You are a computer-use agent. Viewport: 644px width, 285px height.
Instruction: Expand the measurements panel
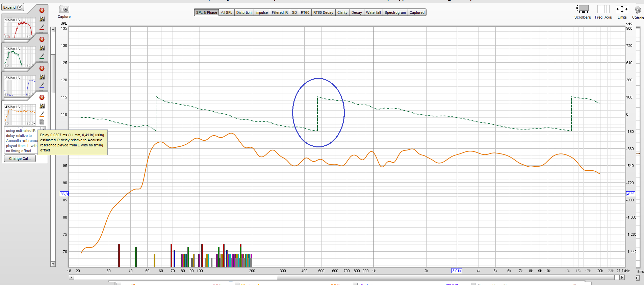tap(13, 7)
